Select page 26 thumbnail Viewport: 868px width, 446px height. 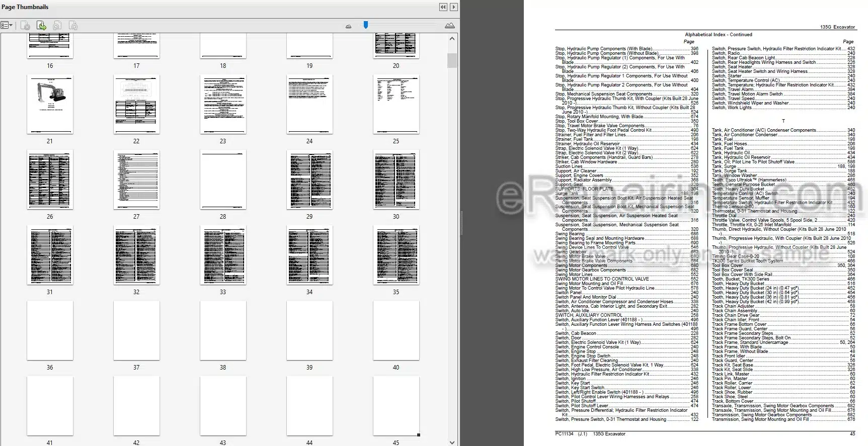click(x=50, y=180)
